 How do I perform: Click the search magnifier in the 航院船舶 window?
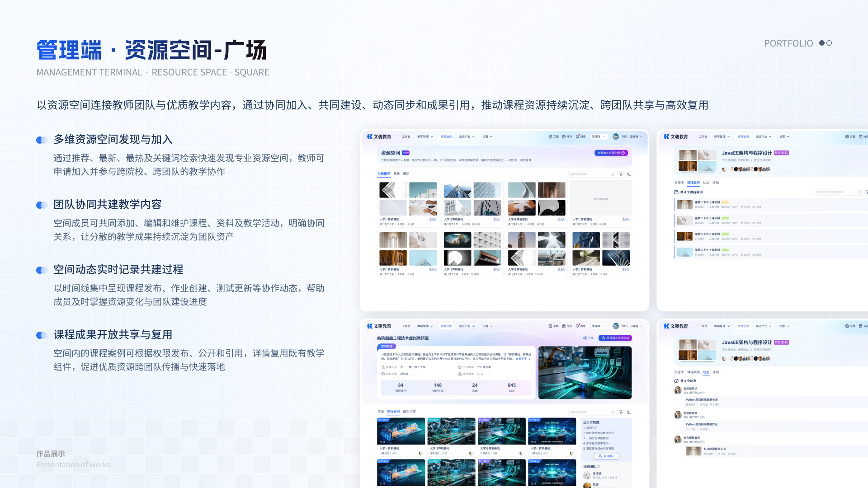[x=613, y=412]
